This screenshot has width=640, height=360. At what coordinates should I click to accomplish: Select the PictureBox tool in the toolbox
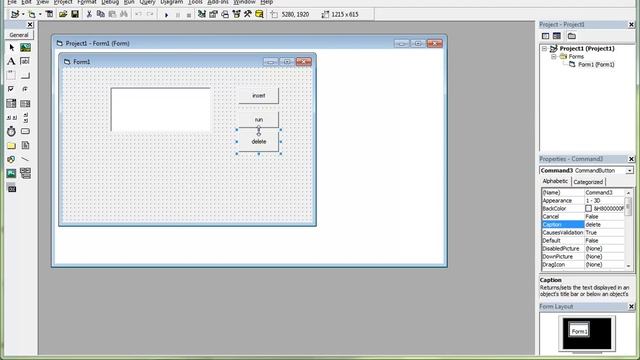25,48
